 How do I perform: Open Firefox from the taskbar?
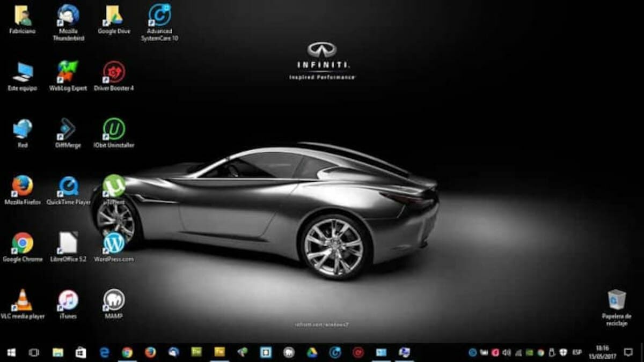coord(150,352)
